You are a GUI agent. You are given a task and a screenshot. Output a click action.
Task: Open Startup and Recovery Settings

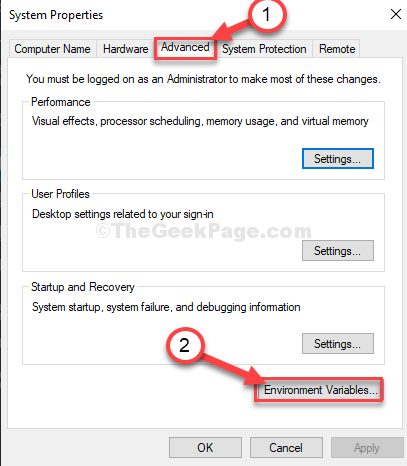click(x=338, y=344)
